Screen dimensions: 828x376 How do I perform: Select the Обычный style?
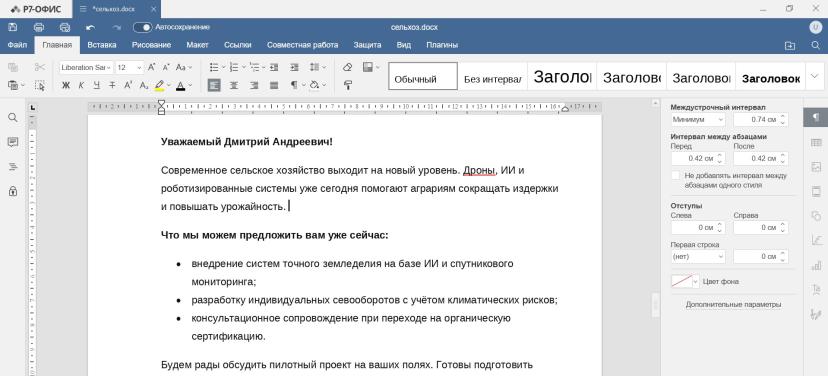[x=423, y=76]
